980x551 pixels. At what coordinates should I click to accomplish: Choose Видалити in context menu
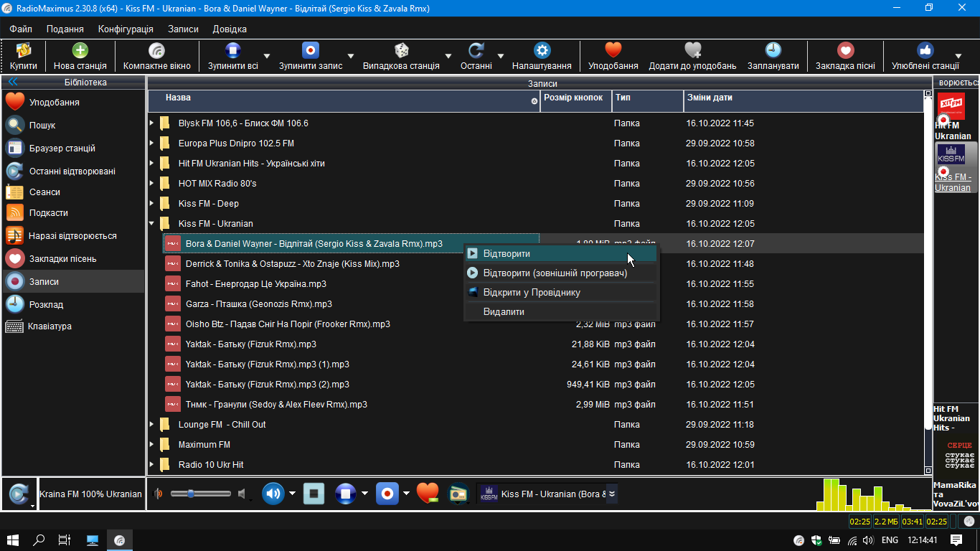pyautogui.click(x=561, y=311)
